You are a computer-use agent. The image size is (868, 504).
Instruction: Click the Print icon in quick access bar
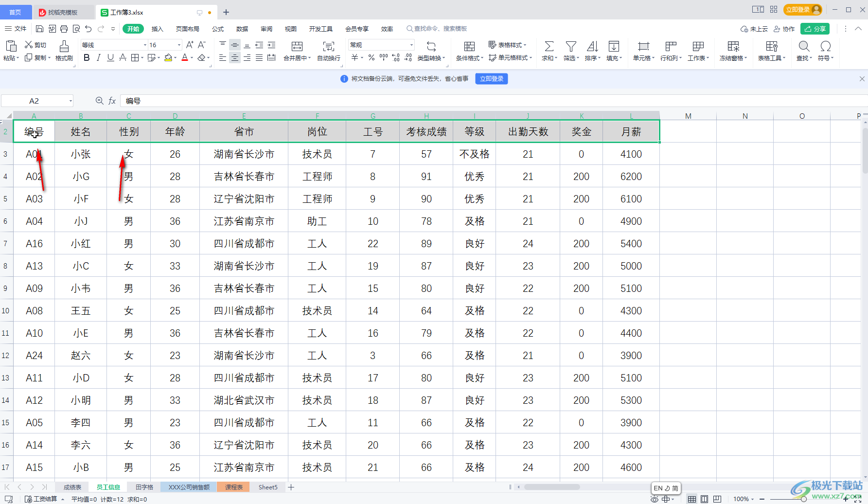[64, 29]
